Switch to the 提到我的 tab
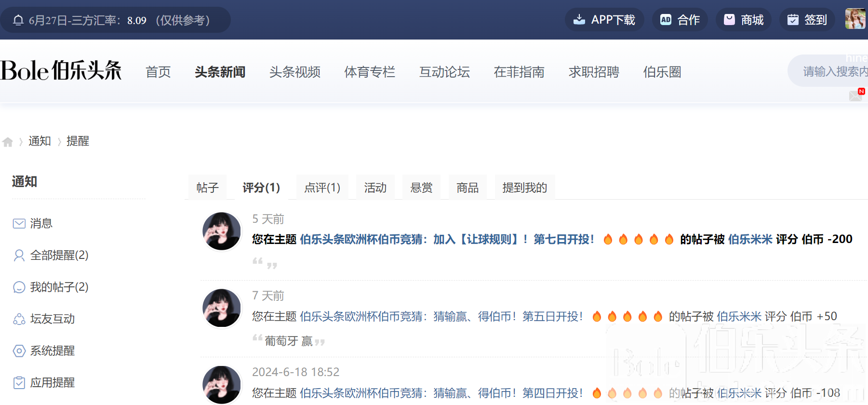Viewport: 868px width, 405px height. (525, 187)
